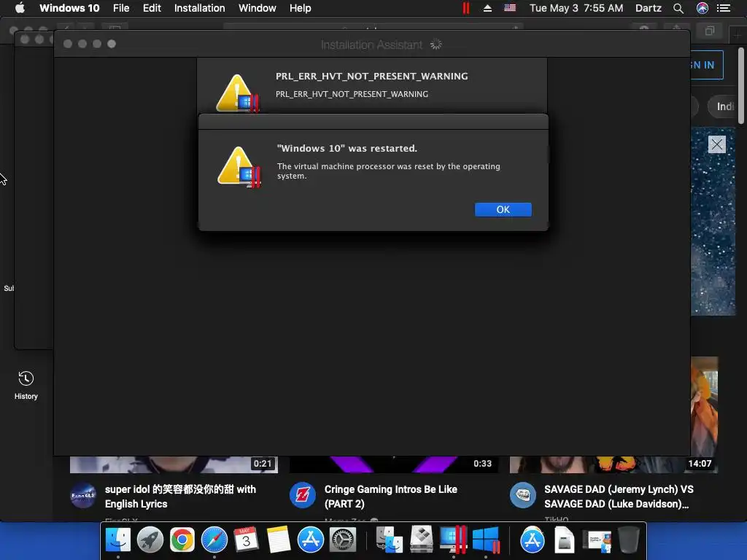Open Notification Center list icon
This screenshot has width=747, height=560.
pyautogui.click(x=724, y=8)
